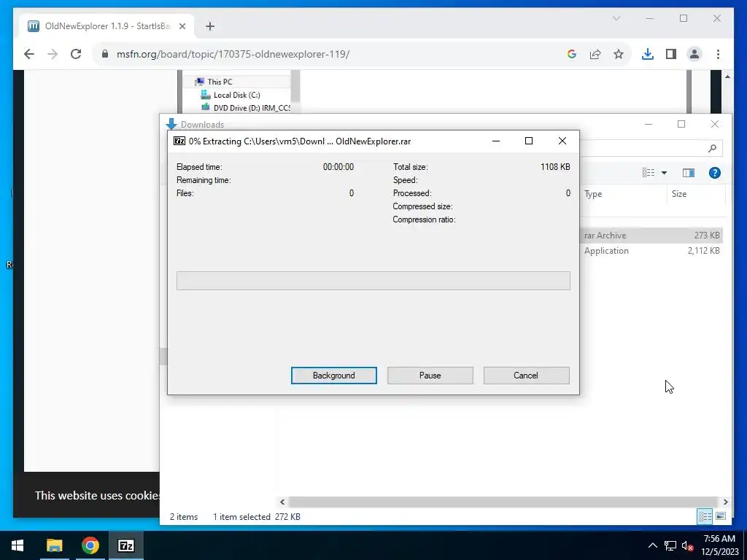Select the Application row 2,112 KB

651,251
